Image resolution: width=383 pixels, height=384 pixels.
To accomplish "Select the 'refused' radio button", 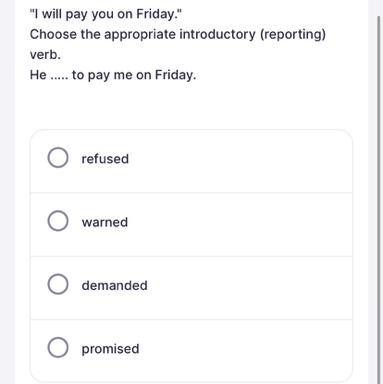I will coord(58,157).
